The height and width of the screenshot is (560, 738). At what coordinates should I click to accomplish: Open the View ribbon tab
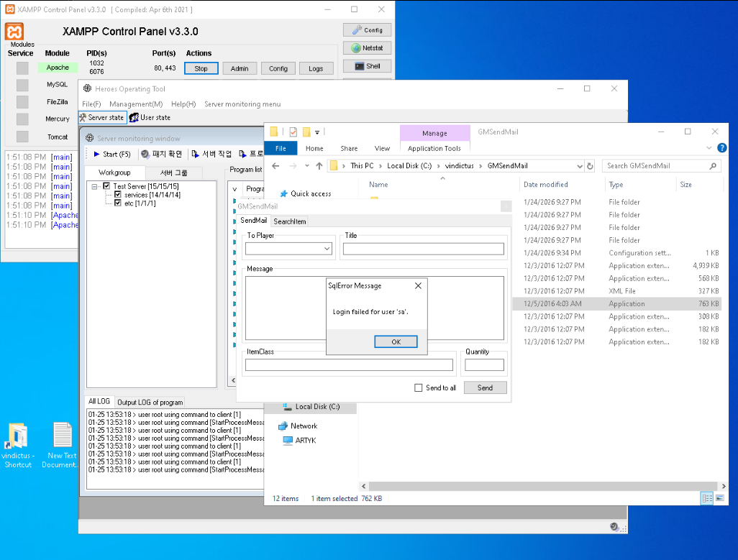coord(382,149)
